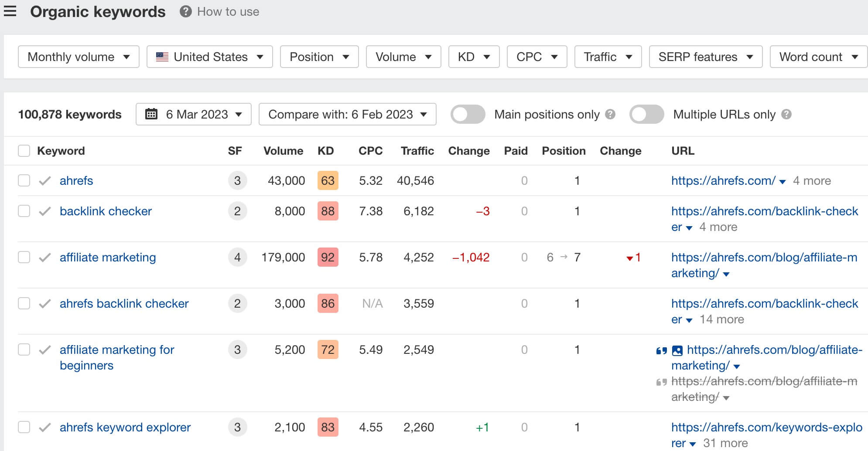Expand URL arrow for affiliate marketing row
Screen dimensions: 868x451
[726, 274]
